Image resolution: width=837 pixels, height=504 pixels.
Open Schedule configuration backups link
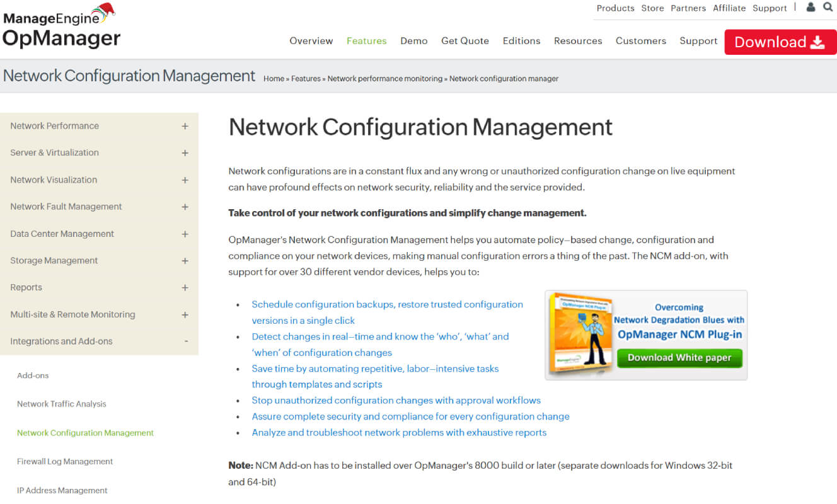point(387,312)
